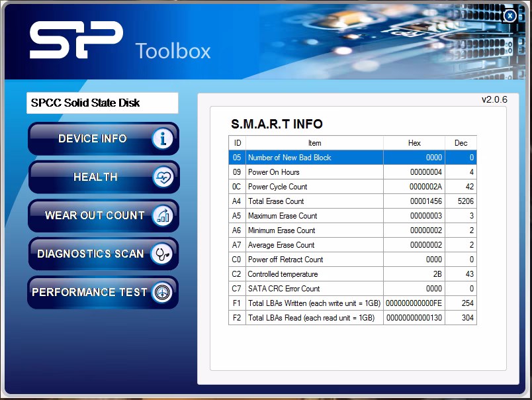Select the Minimum Erase Count row
532x400 pixels.
point(353,230)
